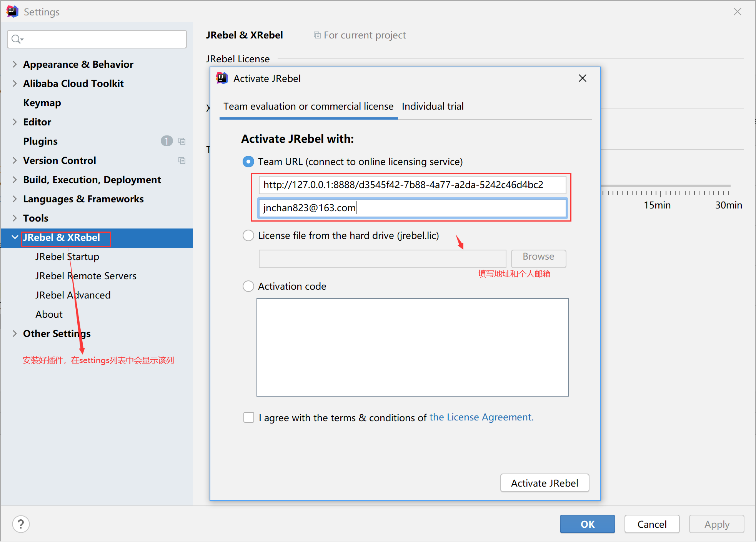The height and width of the screenshot is (542, 756).
Task: Select the Activation code radio button
Action: tap(248, 286)
